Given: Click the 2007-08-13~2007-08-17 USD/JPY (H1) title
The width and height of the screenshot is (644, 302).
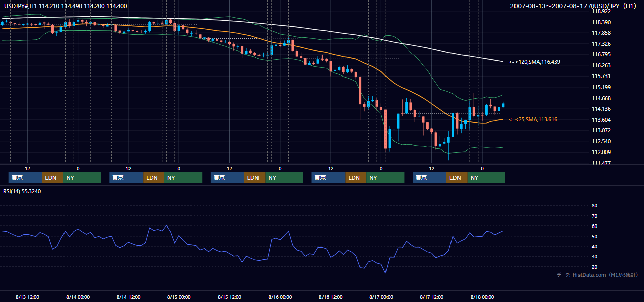Looking at the screenshot, I should pos(574,6).
